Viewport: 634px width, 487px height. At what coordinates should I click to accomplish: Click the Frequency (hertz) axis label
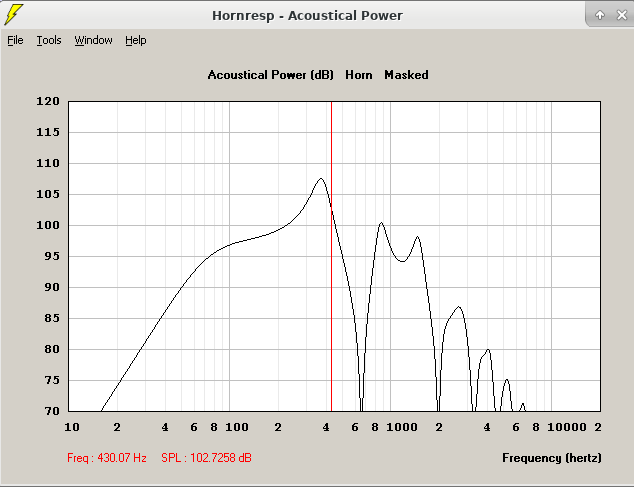tap(552, 458)
